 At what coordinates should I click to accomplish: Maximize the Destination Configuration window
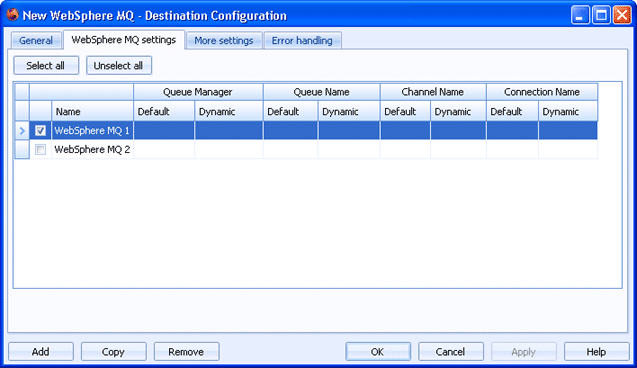click(601, 15)
